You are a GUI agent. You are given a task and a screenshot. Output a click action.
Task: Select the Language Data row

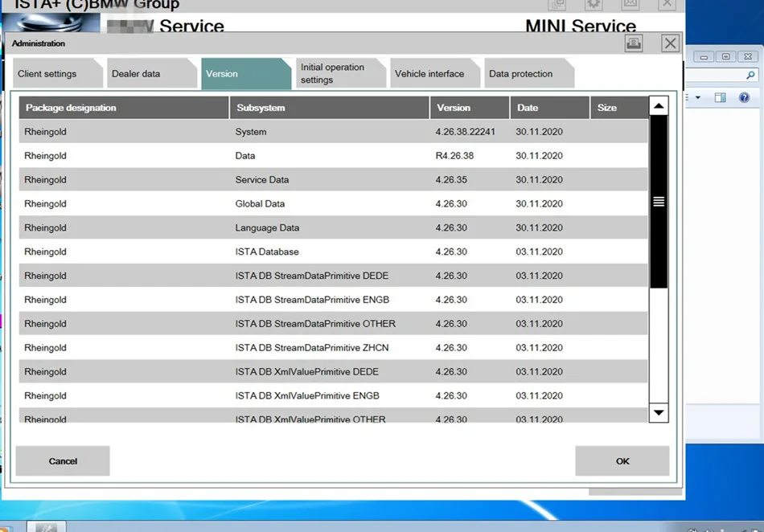333,227
